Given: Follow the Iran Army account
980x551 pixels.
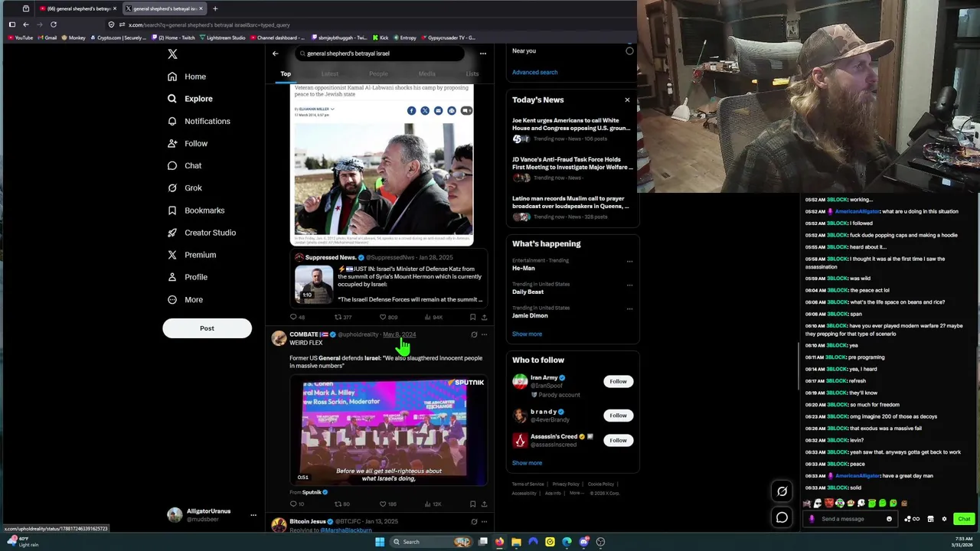Looking at the screenshot, I should pos(618,381).
